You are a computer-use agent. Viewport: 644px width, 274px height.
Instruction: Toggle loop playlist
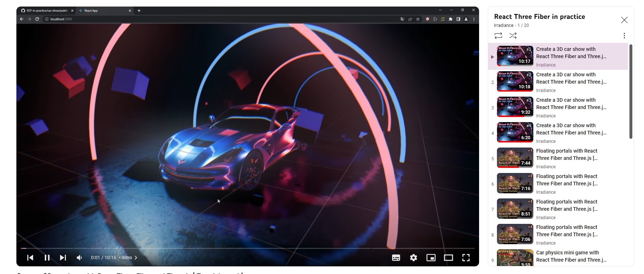498,35
